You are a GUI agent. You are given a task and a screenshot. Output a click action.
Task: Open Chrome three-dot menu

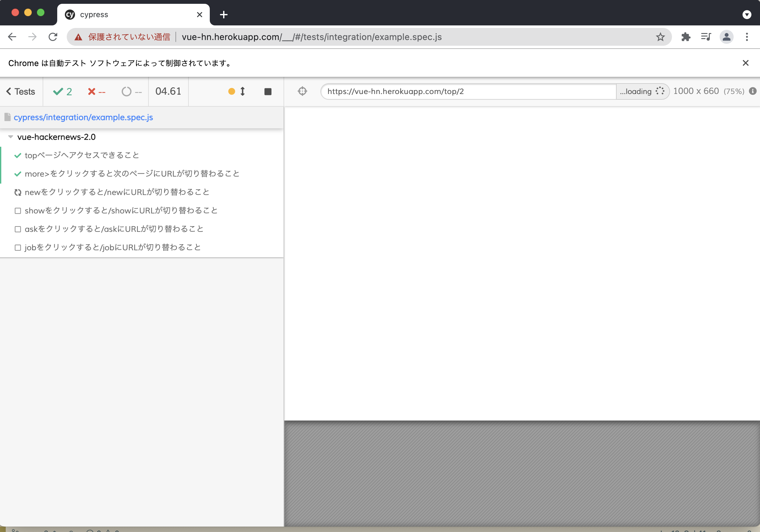pyautogui.click(x=747, y=37)
